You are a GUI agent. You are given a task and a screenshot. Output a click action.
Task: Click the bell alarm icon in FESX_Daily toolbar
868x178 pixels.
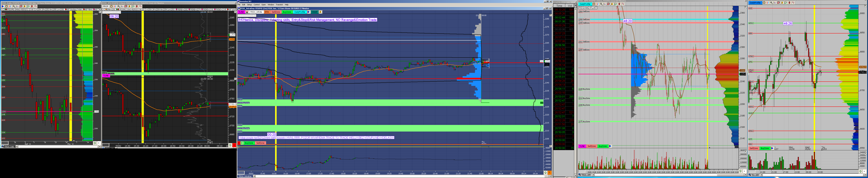25,6
